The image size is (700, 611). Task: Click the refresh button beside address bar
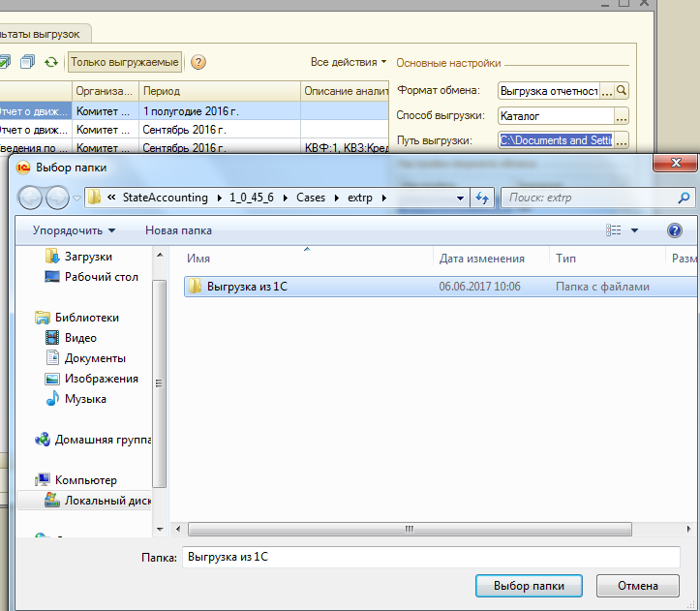pos(482,198)
